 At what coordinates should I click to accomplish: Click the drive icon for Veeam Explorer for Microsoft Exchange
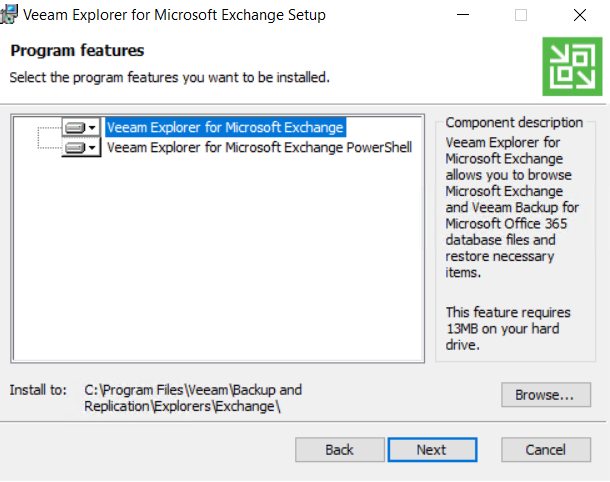click(x=75, y=128)
